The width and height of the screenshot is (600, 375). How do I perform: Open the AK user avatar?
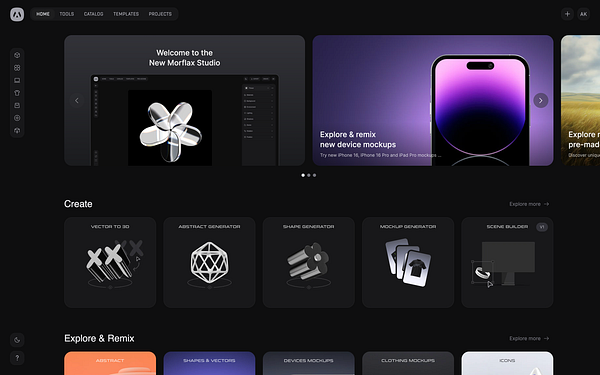[x=583, y=14]
